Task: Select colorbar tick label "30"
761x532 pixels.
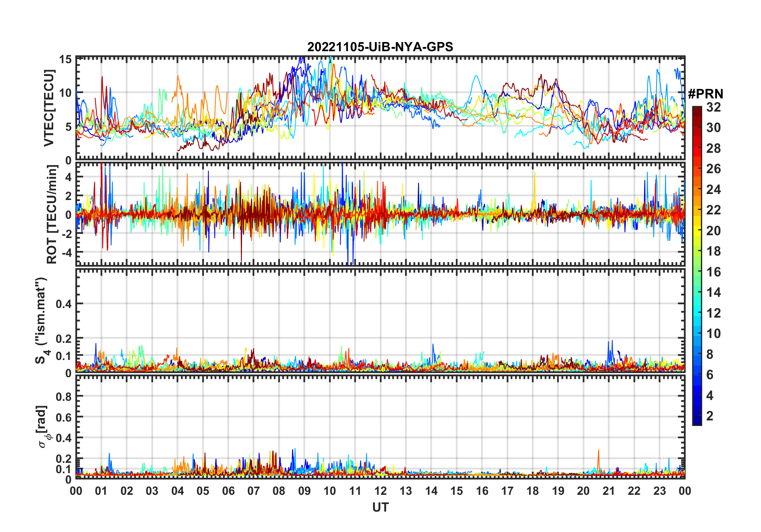Action: point(713,128)
